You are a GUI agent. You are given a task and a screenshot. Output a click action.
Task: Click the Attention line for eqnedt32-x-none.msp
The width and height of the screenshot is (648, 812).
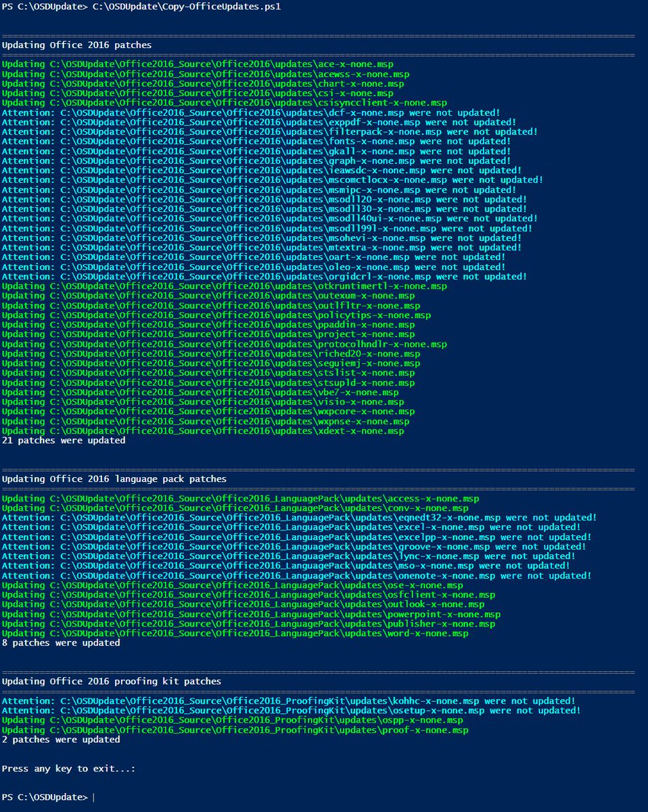point(299,518)
